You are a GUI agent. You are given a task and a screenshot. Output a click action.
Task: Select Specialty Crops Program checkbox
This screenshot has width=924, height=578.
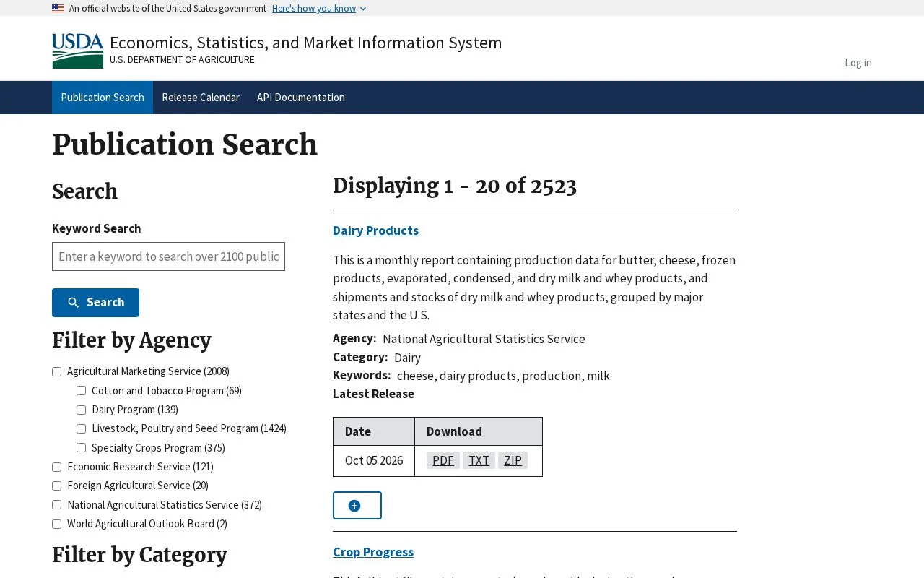click(x=81, y=448)
